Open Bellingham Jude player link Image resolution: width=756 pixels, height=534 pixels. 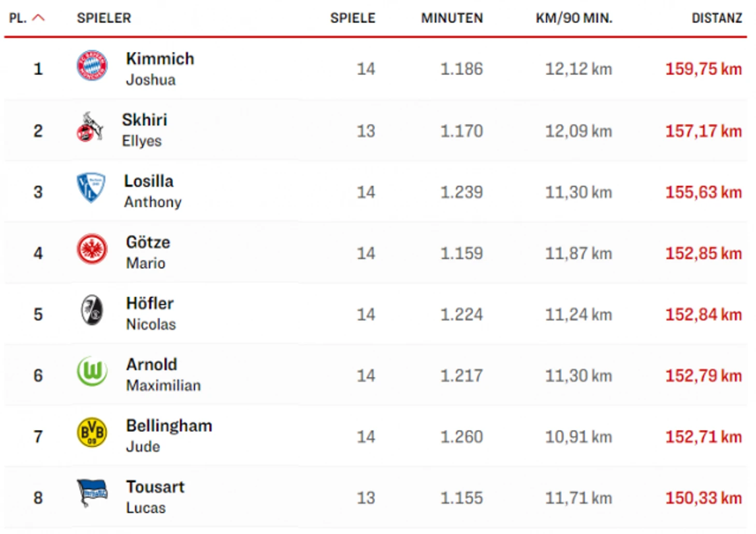pyautogui.click(x=169, y=436)
